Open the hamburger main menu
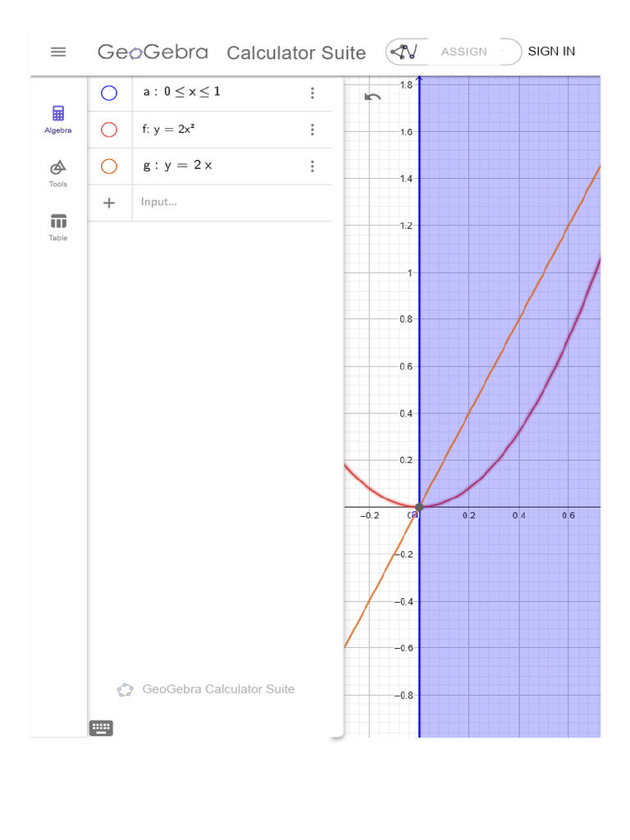This screenshot has width=630, height=840. pyautogui.click(x=58, y=52)
